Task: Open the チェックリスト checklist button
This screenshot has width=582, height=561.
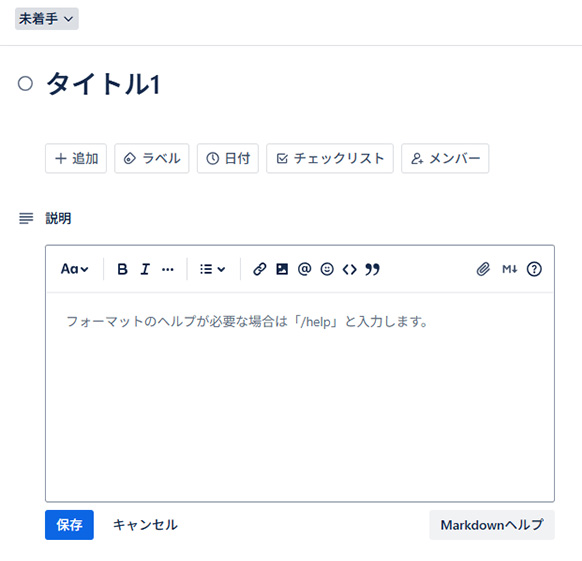Action: pos(330,159)
